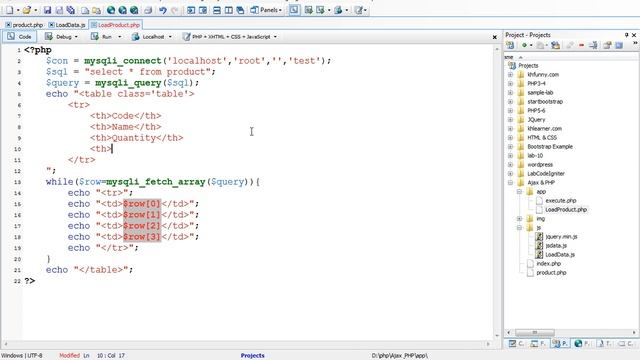This screenshot has width=640, height=360.
Task: Expand the startbootstrap folder
Action: [x=510, y=102]
